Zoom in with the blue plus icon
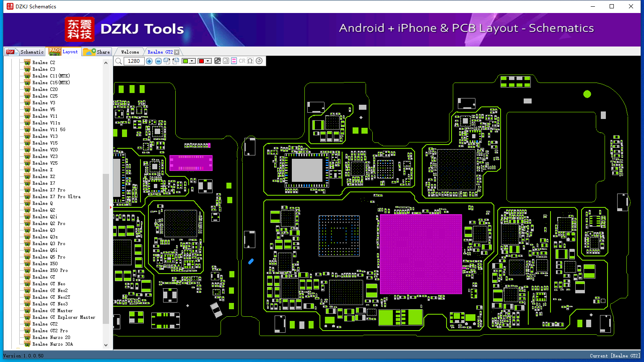This screenshot has width=644, height=362. pos(149,61)
